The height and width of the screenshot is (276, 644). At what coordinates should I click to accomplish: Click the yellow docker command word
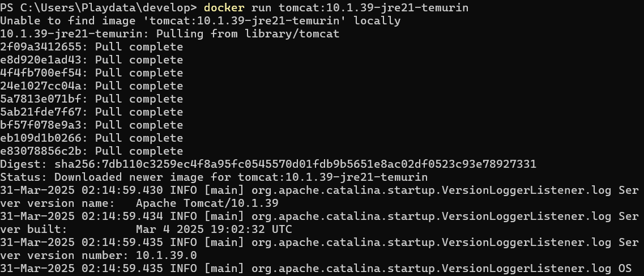point(224,8)
